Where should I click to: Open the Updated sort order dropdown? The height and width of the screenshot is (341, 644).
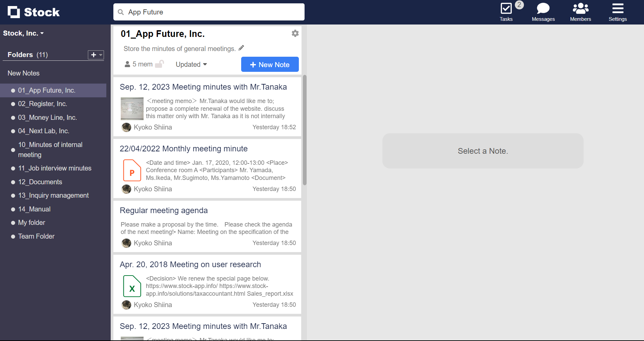(191, 64)
